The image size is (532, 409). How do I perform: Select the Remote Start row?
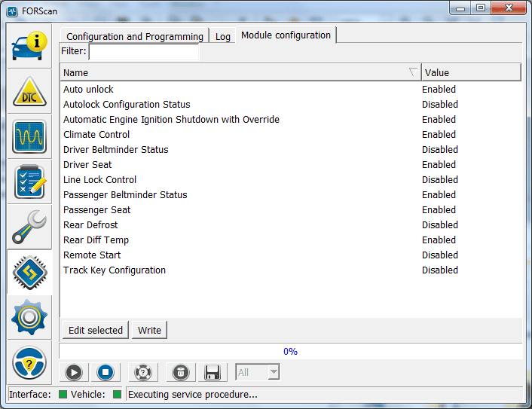pyautogui.click(x=291, y=255)
